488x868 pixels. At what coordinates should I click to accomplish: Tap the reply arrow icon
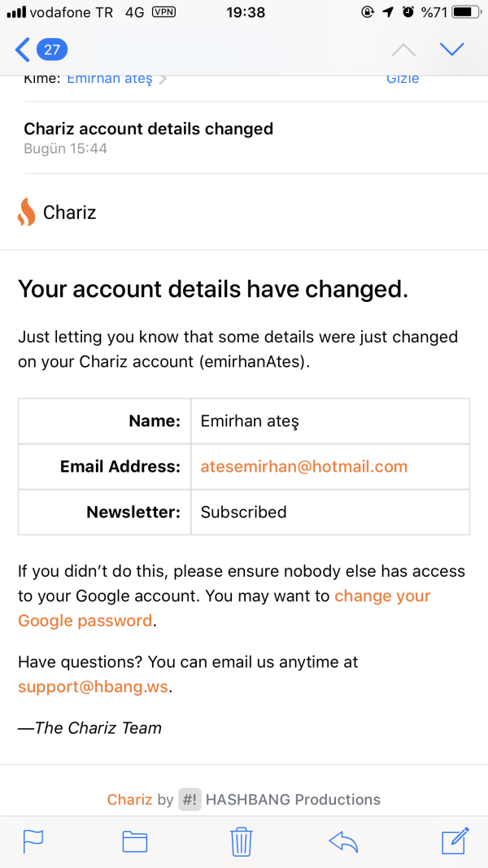(x=343, y=840)
